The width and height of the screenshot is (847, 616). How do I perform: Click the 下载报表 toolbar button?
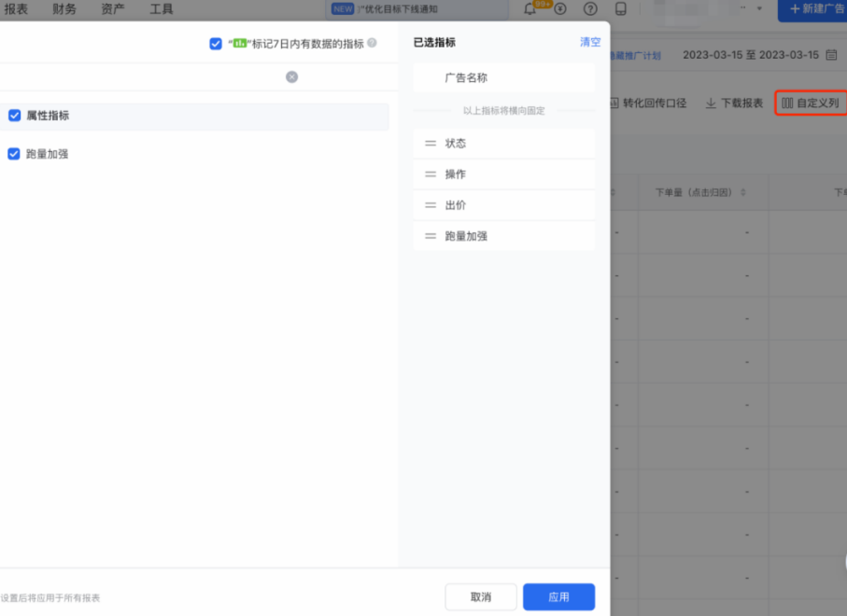coord(734,103)
